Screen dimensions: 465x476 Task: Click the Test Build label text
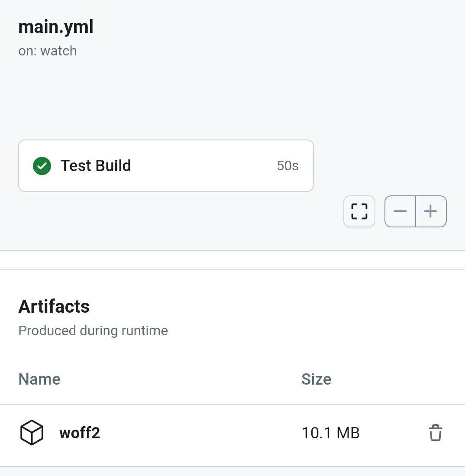96,166
